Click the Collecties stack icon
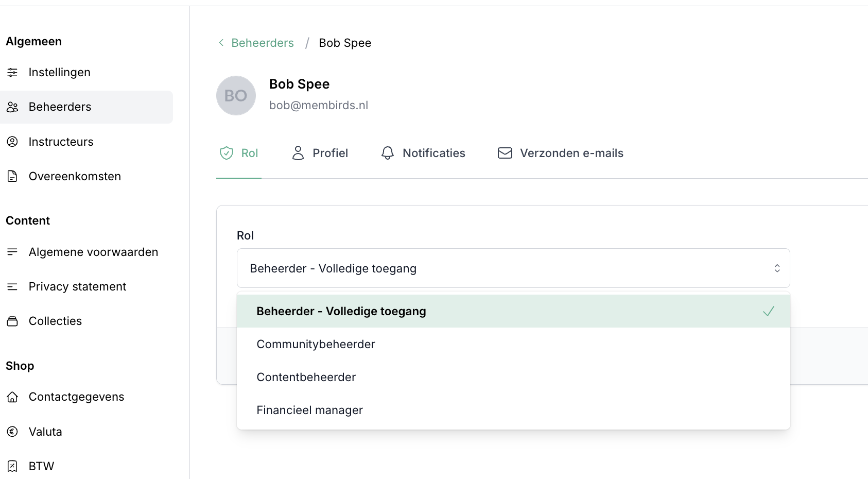Viewport: 868px width, 479px height. click(12, 321)
